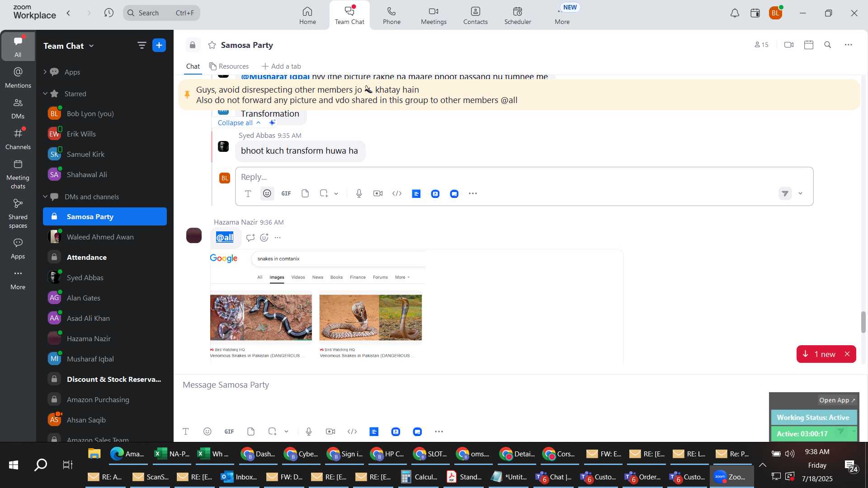Open chat history clock icon
The image size is (868, 488).
108,13
